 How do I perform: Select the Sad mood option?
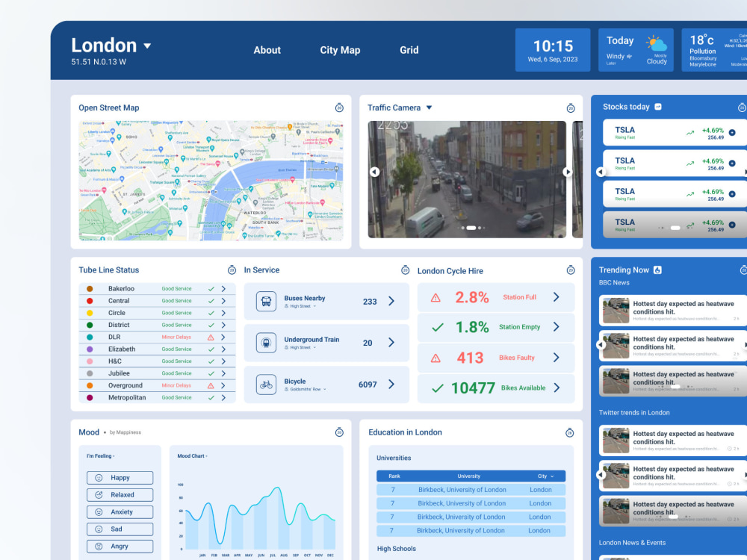click(x=120, y=529)
